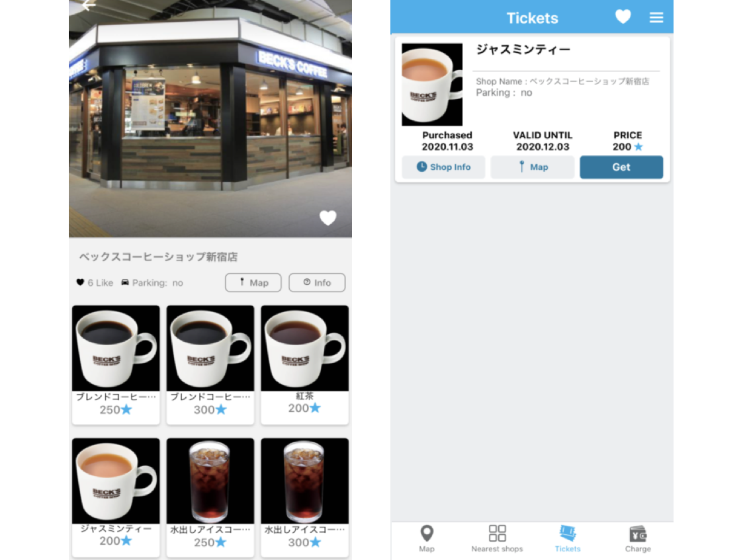Tap the Parking car icon
Image resolution: width=745 pixels, height=560 pixels.
[x=125, y=282]
